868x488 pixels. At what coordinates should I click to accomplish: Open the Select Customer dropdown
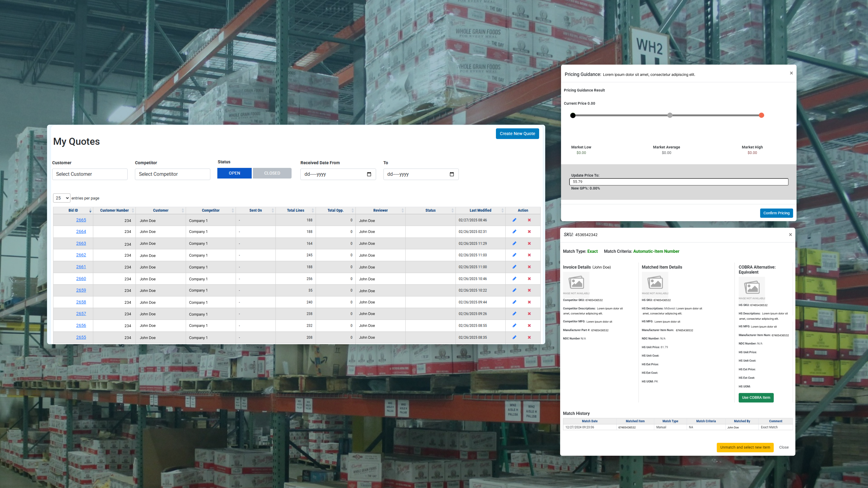point(90,174)
